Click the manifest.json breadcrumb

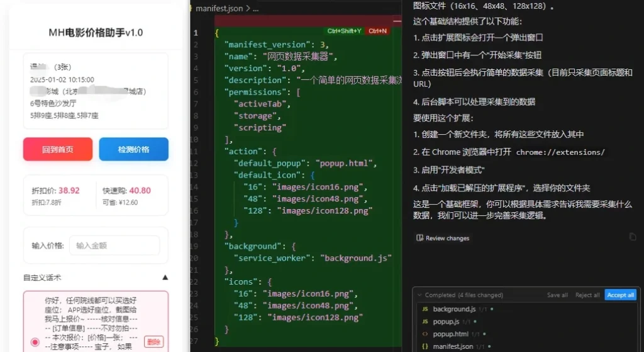coord(219,8)
